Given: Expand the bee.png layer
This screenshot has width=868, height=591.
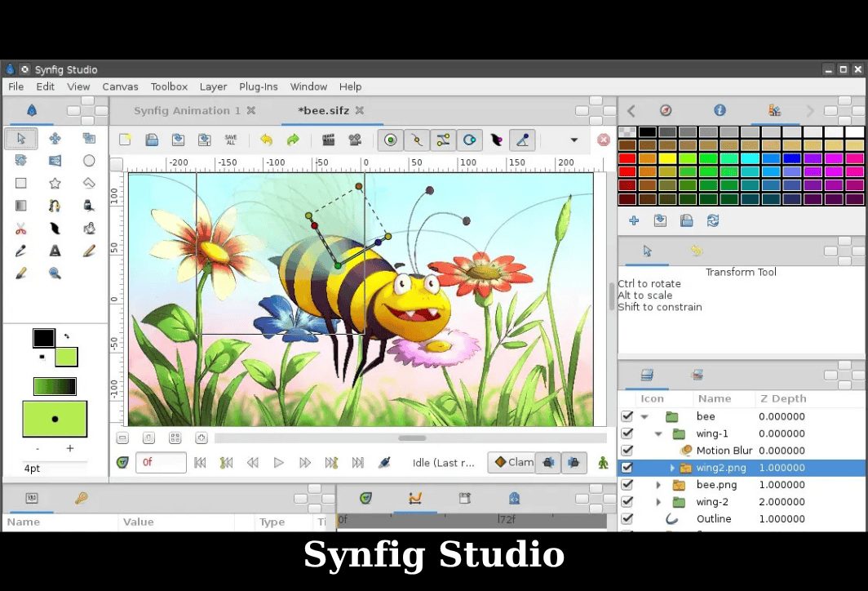Looking at the screenshot, I should [x=658, y=485].
